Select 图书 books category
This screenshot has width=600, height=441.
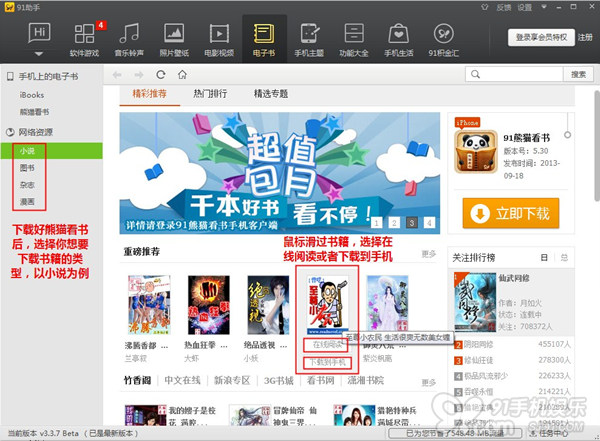pyautogui.click(x=27, y=168)
